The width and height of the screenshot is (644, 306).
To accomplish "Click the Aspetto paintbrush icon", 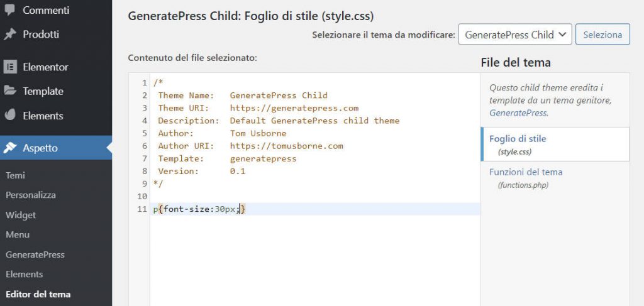I will click(x=10, y=148).
